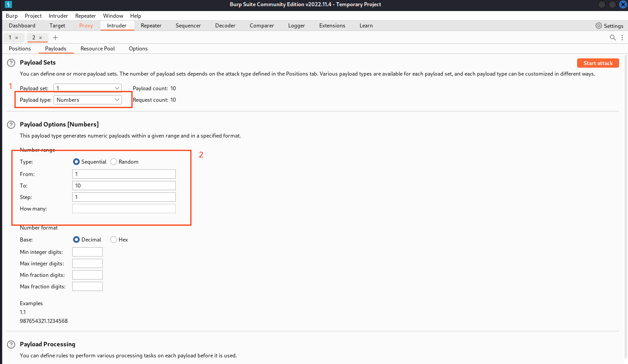Open the three-dot tab options menu

coord(622,38)
